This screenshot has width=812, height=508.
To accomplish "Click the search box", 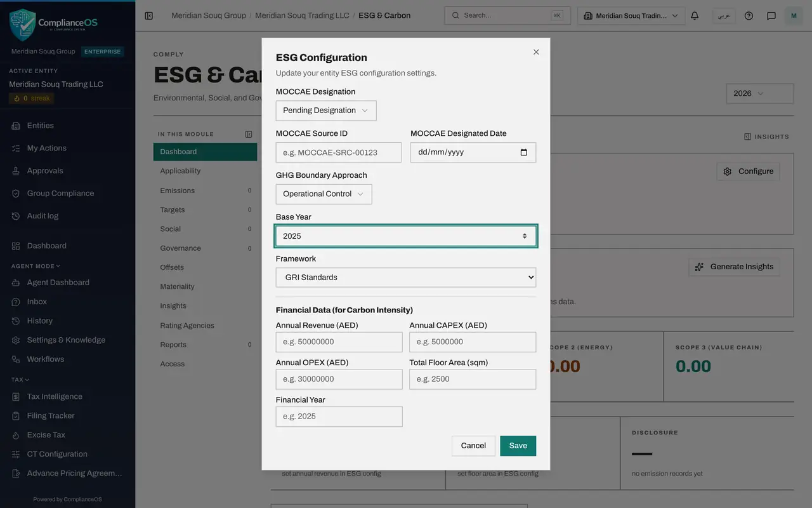I will (507, 15).
